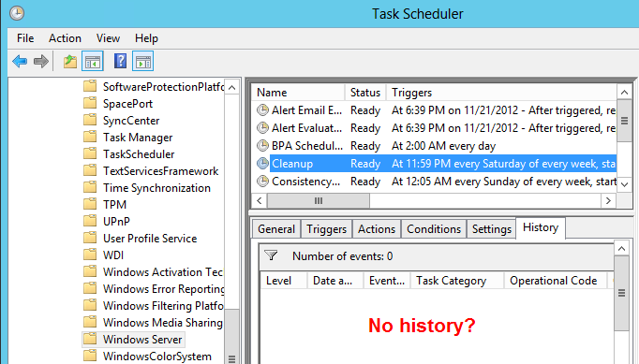639x364 pixels.
Task: Click the SpacePort folder icon
Action: (x=90, y=103)
